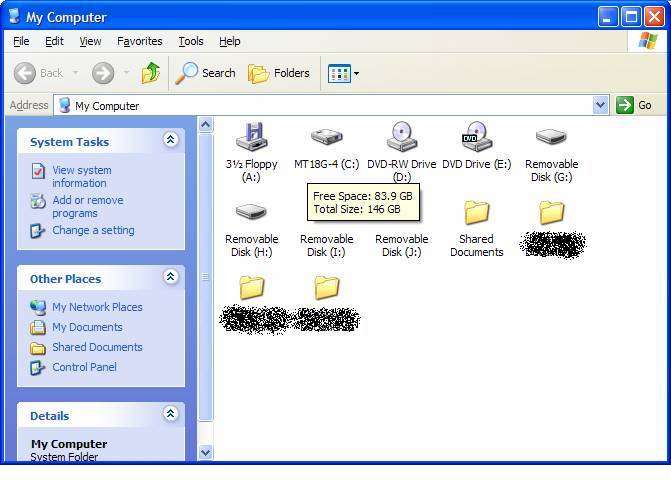Click the Control Panel icon in Other Places
The width and height of the screenshot is (671, 480).
tap(37, 367)
